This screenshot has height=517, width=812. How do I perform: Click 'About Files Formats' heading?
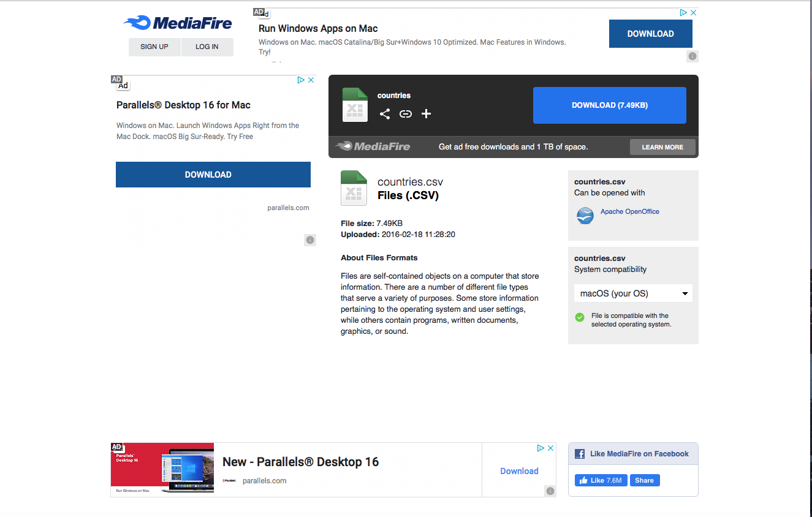coord(379,258)
